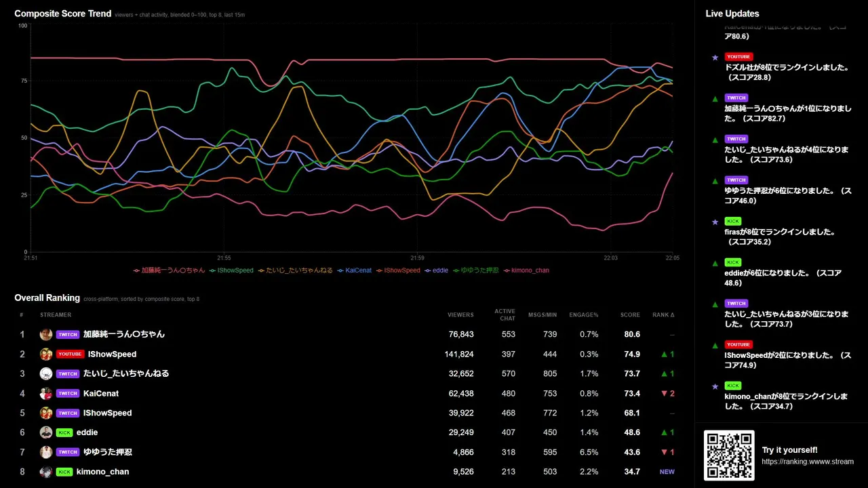Click the ゆゆうた押忍 streamer name in ranking
The width and height of the screenshot is (868, 488).
108,452
